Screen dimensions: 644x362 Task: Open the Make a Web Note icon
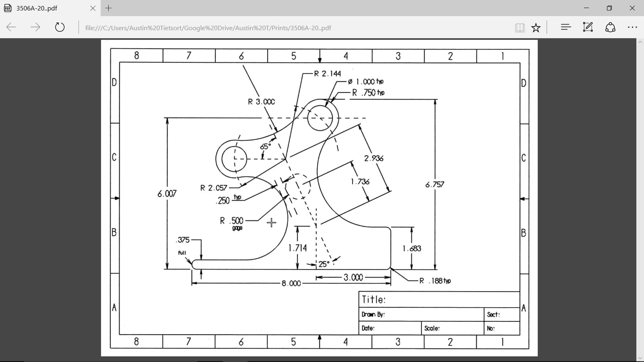tap(588, 27)
